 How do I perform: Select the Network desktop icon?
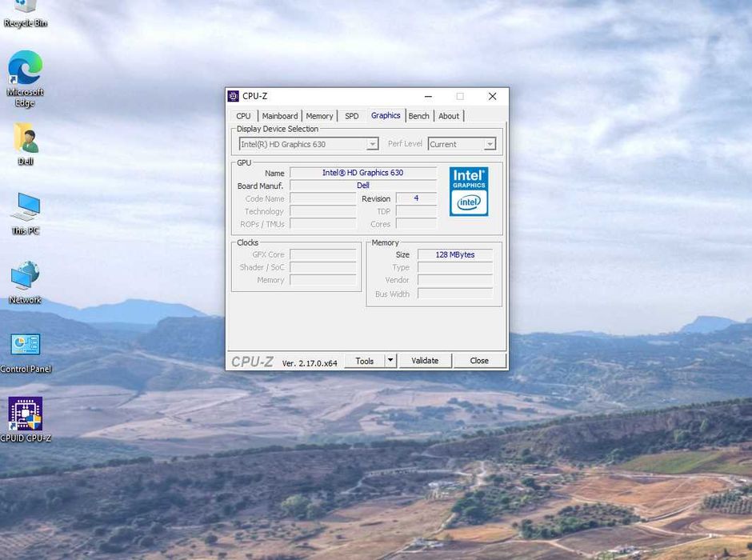25,282
